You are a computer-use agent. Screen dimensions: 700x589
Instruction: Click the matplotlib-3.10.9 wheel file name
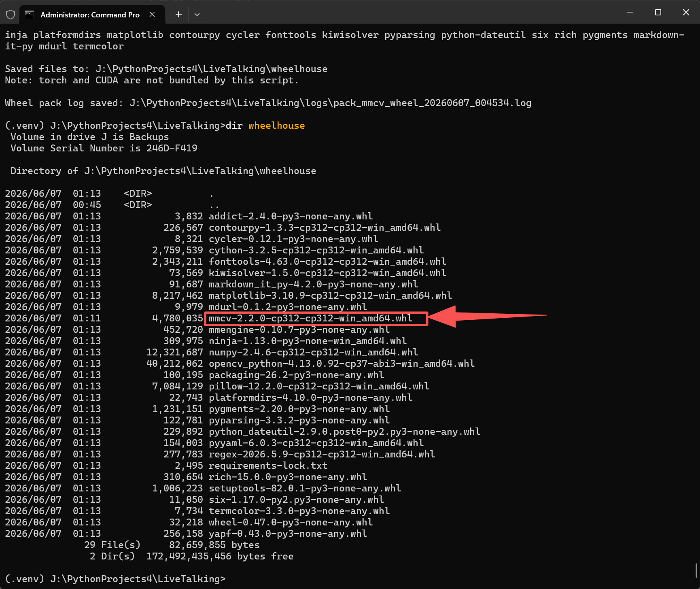pyautogui.click(x=331, y=296)
